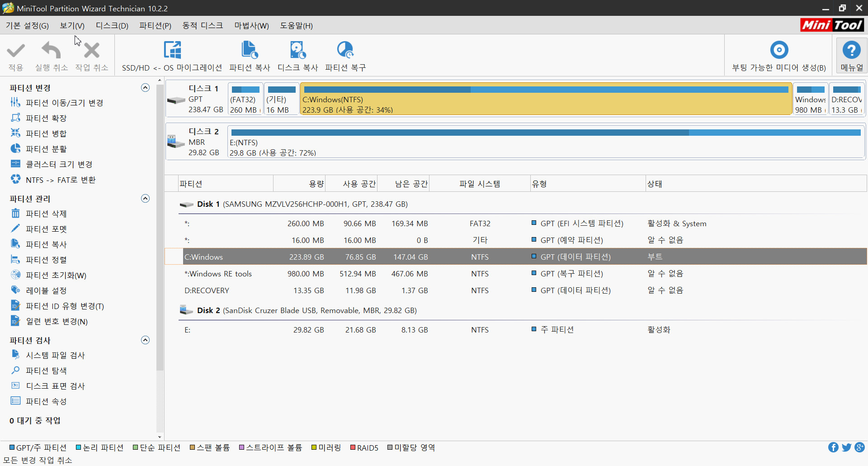Open the Google Plus share icon
This screenshot has height=466, width=868.
click(859, 447)
